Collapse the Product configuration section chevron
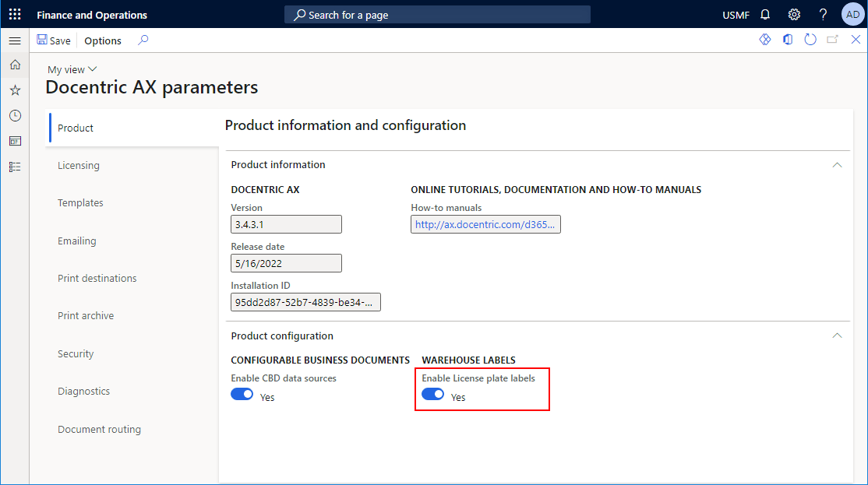Image resolution: width=868 pixels, height=485 pixels. pos(837,336)
